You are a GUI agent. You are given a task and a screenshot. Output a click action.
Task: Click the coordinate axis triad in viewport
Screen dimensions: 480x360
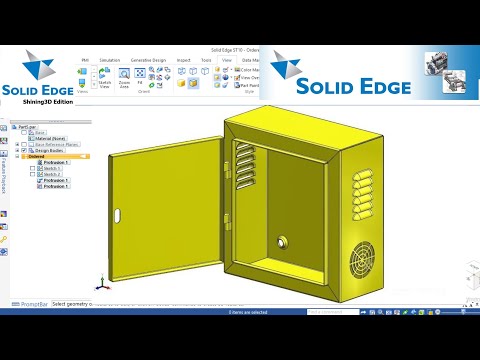click(102, 283)
